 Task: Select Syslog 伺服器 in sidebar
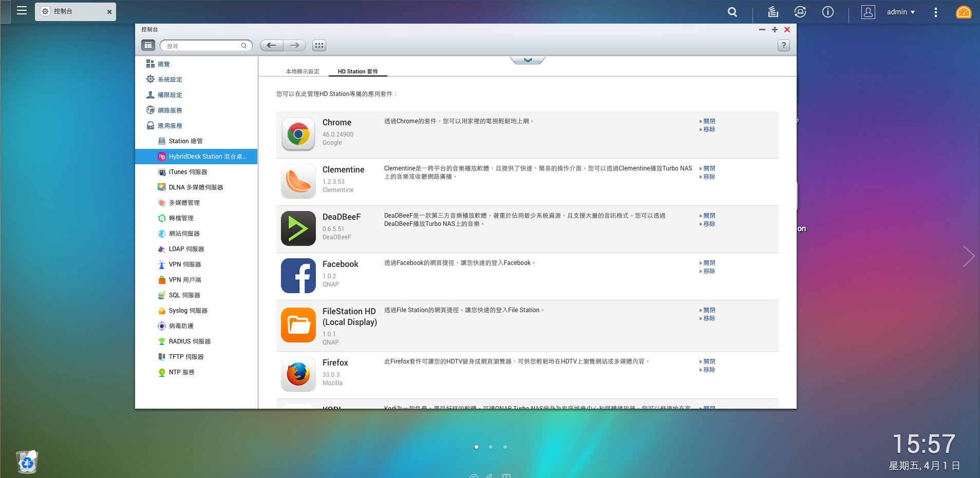pyautogui.click(x=196, y=310)
